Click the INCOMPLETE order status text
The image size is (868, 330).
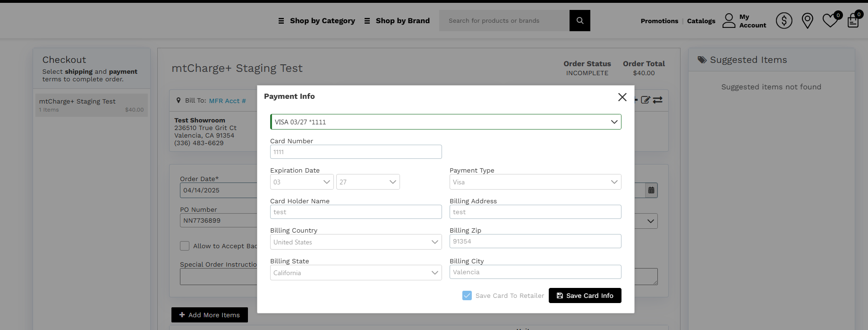pyautogui.click(x=587, y=73)
